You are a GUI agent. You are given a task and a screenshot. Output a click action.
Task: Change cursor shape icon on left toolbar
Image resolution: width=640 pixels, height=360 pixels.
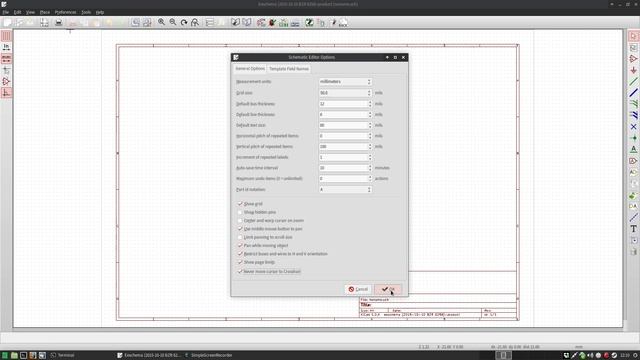[6, 70]
